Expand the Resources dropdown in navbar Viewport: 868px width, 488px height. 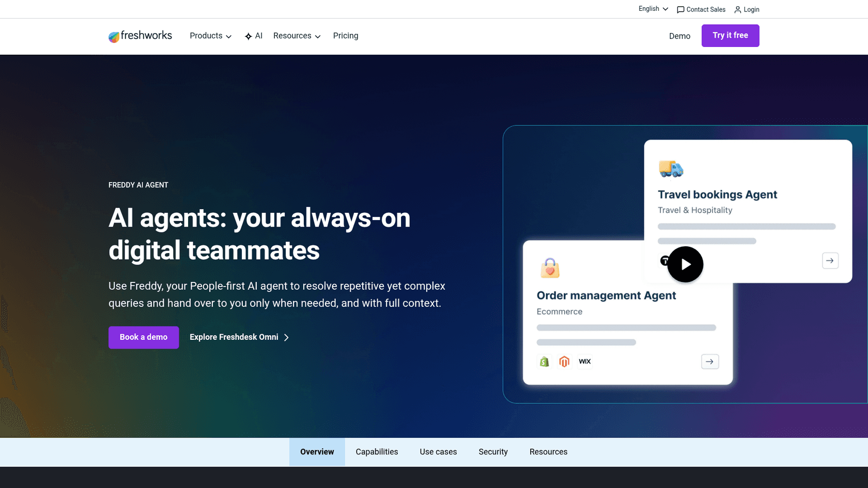[x=297, y=36]
